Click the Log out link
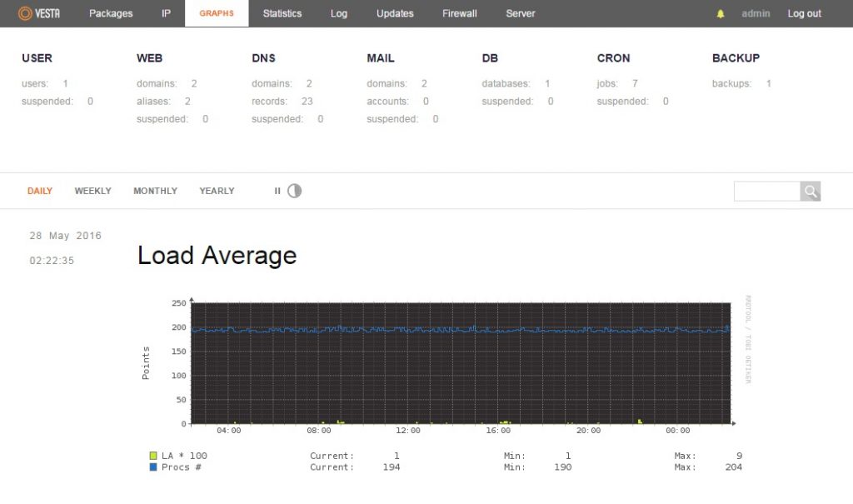Image resolution: width=853 pixels, height=504 pixels. pos(805,13)
